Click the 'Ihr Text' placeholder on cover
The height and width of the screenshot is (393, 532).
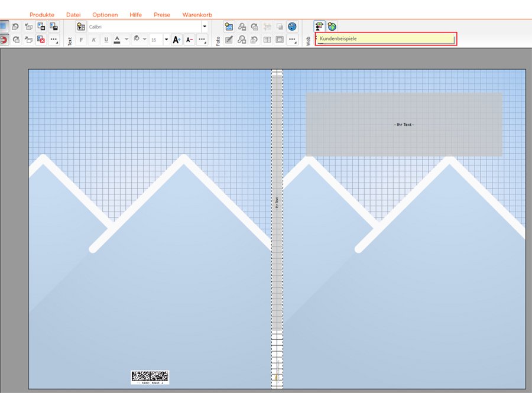(404, 125)
